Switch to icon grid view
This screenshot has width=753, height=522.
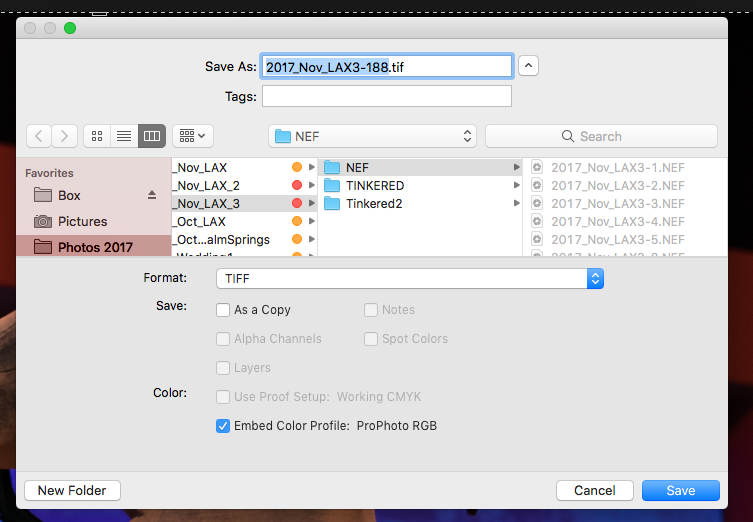tap(97, 136)
